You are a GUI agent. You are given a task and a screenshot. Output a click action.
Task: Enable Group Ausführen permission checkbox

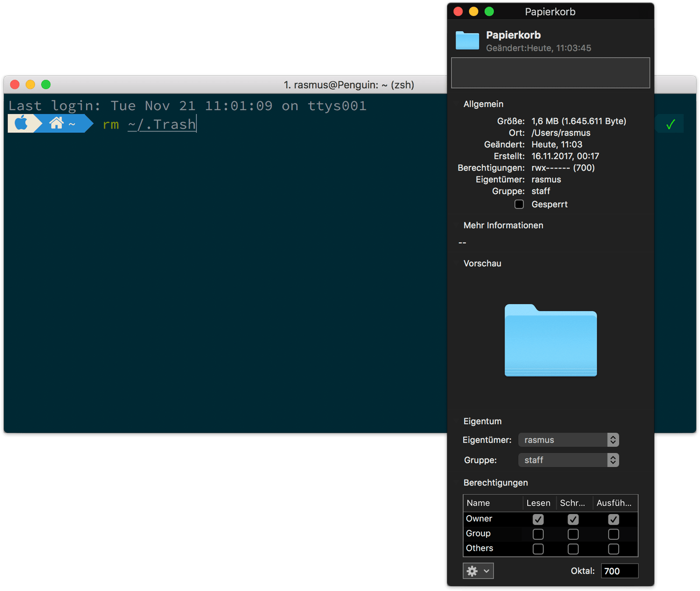pyautogui.click(x=613, y=534)
